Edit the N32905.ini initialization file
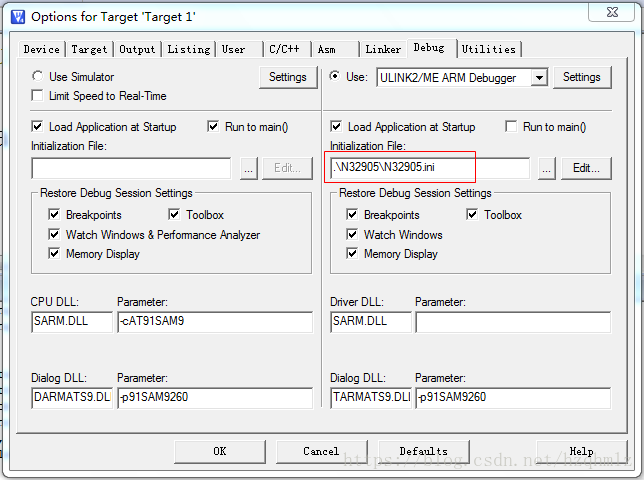 pos(586,168)
